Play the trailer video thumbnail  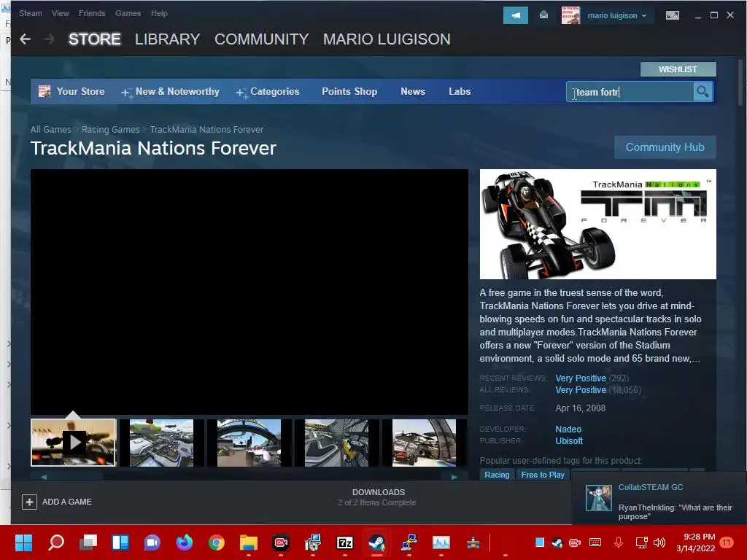[74, 443]
